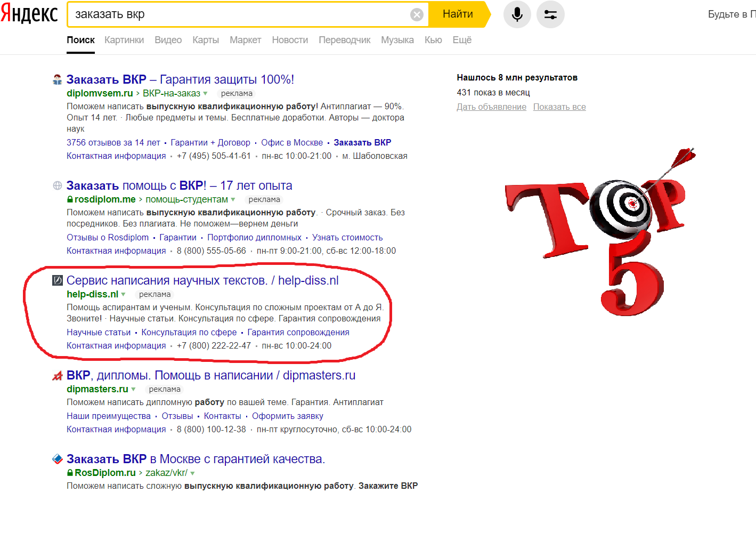Open result 'Заказать ВКР – Гарантия защиты 100%!'
Viewport: 756px width, 533px height.
pos(180,79)
